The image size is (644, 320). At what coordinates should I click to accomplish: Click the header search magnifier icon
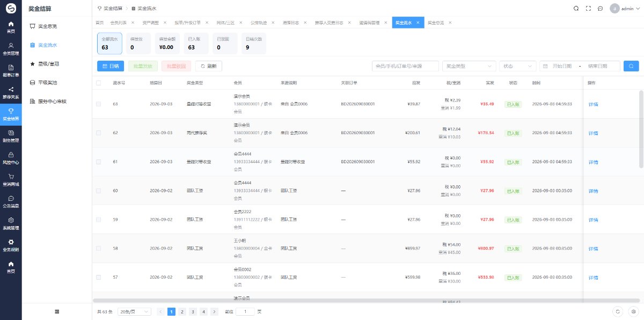click(576, 9)
